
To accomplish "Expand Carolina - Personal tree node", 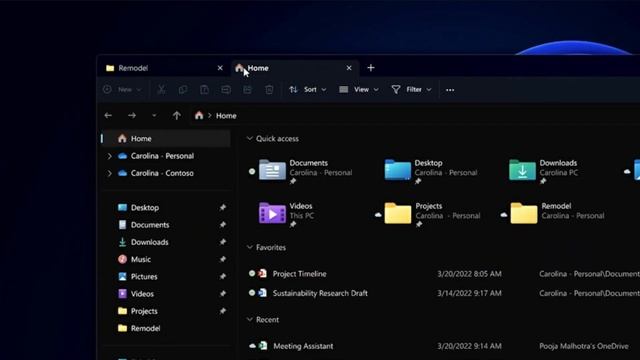I will click(109, 156).
